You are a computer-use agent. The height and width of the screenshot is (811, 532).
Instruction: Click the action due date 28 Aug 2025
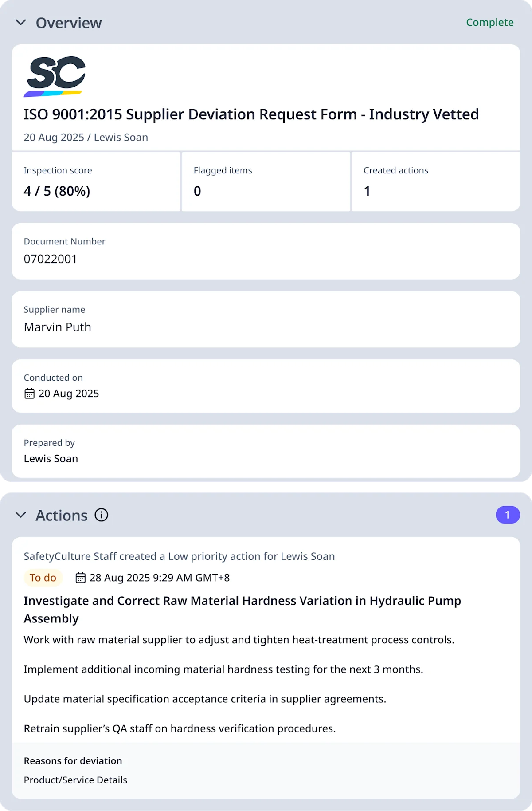[x=159, y=578]
